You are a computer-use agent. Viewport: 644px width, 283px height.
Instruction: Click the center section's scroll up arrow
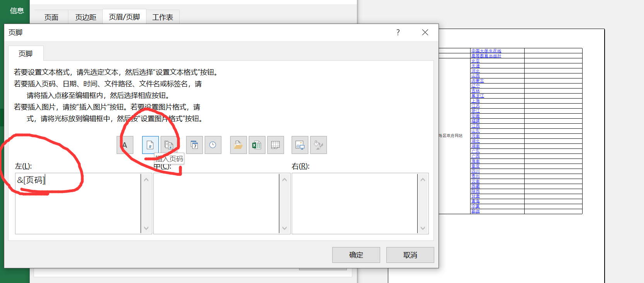click(x=284, y=179)
